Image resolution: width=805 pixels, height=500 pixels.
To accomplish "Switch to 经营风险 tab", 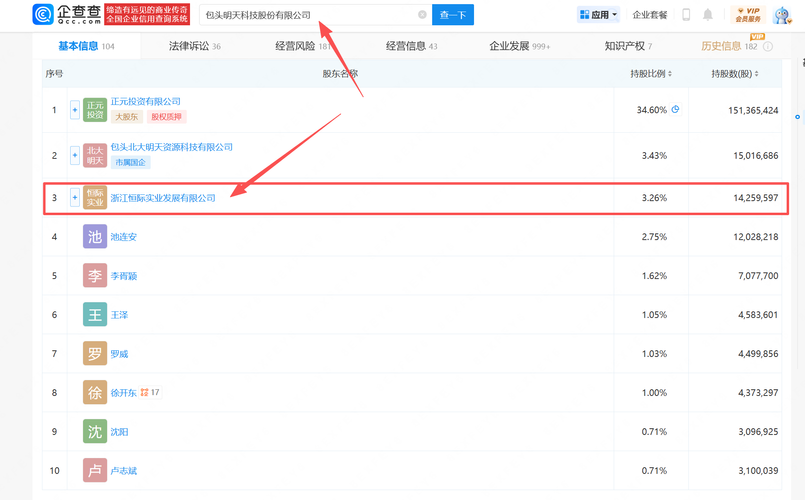I will tap(303, 46).
